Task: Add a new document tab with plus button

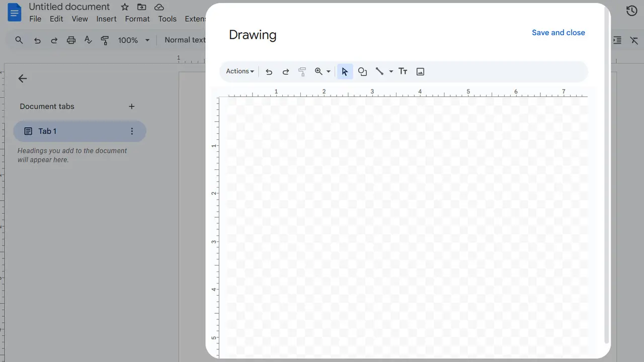Action: pos(132,106)
